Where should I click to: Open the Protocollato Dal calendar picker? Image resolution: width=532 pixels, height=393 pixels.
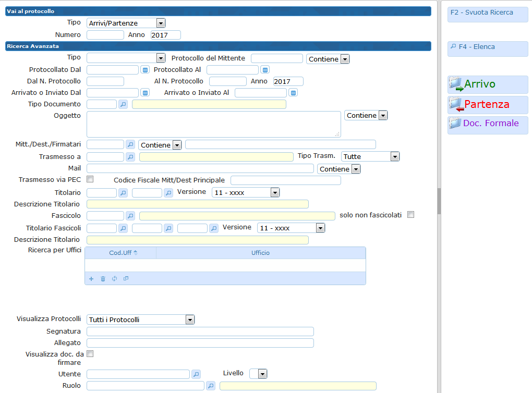[x=145, y=70]
